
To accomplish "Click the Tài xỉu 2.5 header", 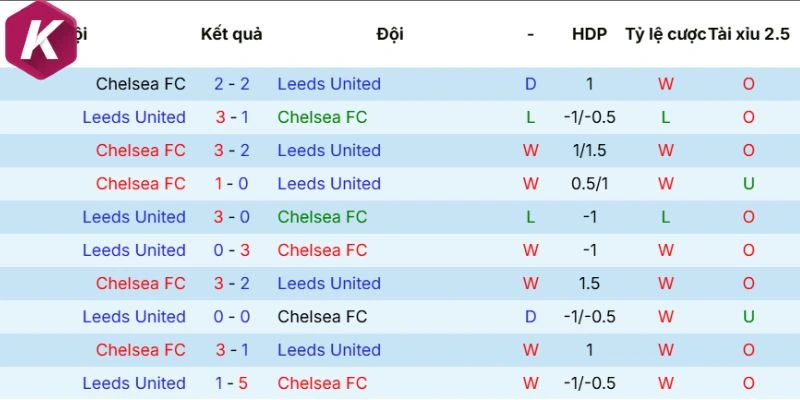I will [749, 34].
